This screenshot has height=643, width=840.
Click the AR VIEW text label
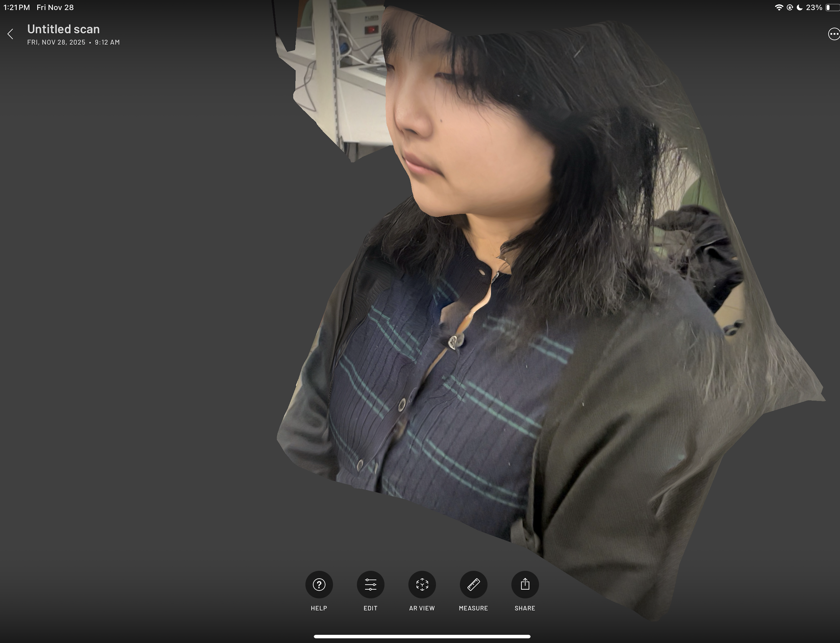[422, 608]
